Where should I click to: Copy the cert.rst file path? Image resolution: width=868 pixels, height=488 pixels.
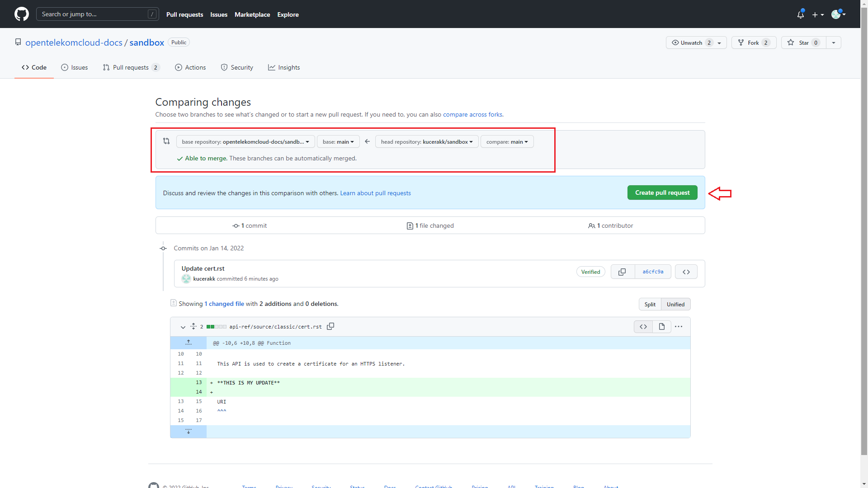pos(330,326)
